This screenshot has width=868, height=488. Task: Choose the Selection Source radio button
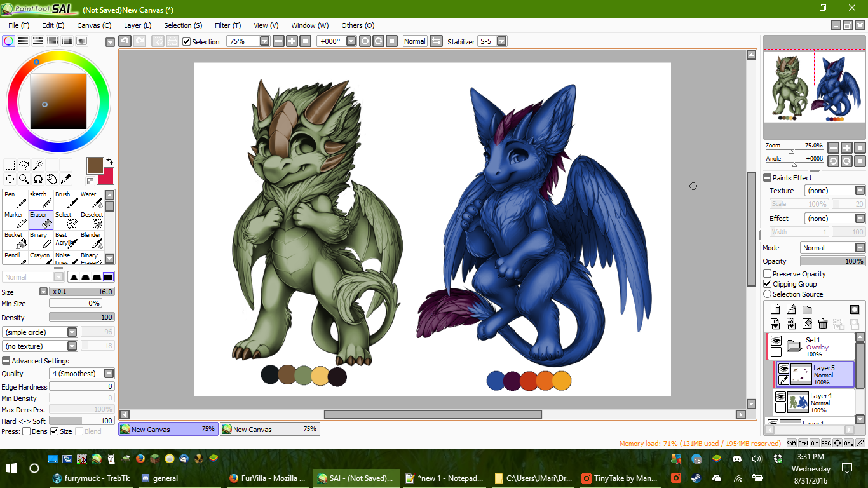point(768,294)
